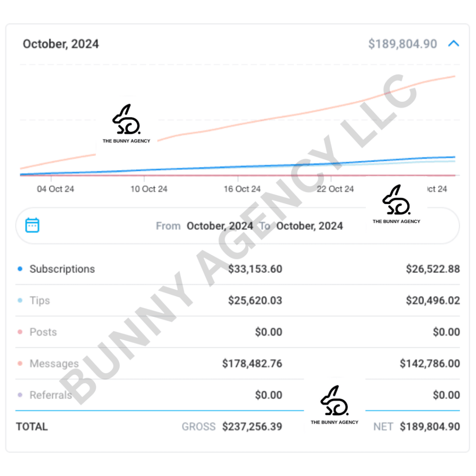The height and width of the screenshot is (476, 476).
Task: Click the Bunny Agency logo near date range
Action: tap(397, 204)
